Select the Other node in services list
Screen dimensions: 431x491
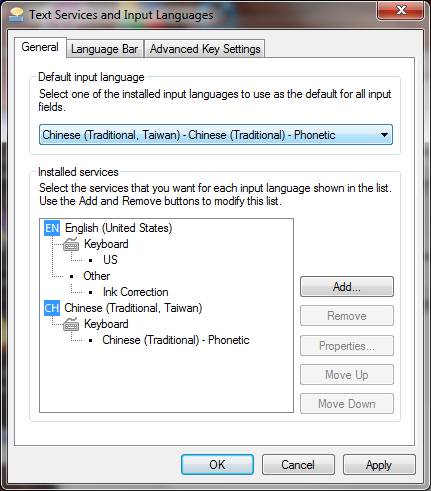pos(97,276)
